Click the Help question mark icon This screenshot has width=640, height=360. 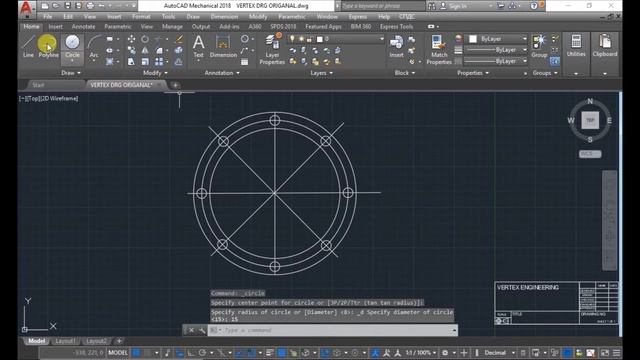(x=534, y=6)
